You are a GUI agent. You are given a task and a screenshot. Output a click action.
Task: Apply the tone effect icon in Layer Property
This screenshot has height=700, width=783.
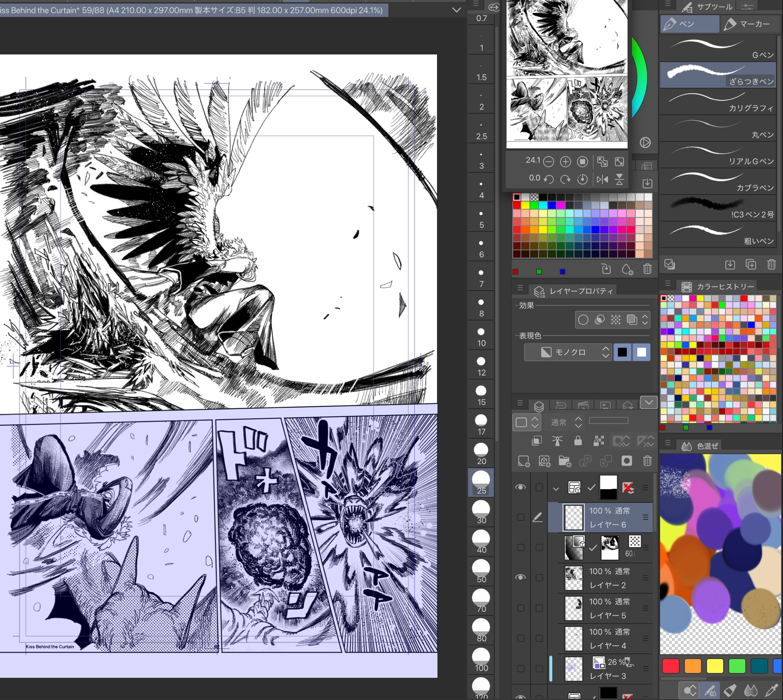click(x=615, y=320)
